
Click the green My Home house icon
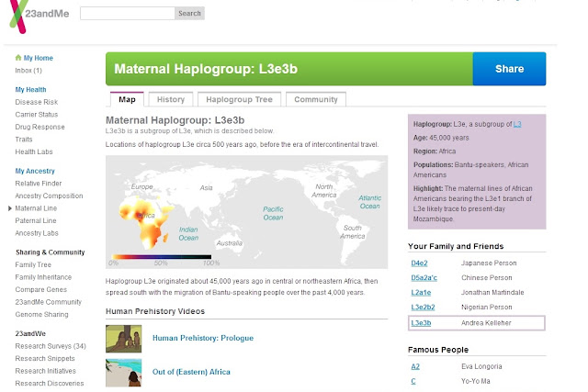18,58
